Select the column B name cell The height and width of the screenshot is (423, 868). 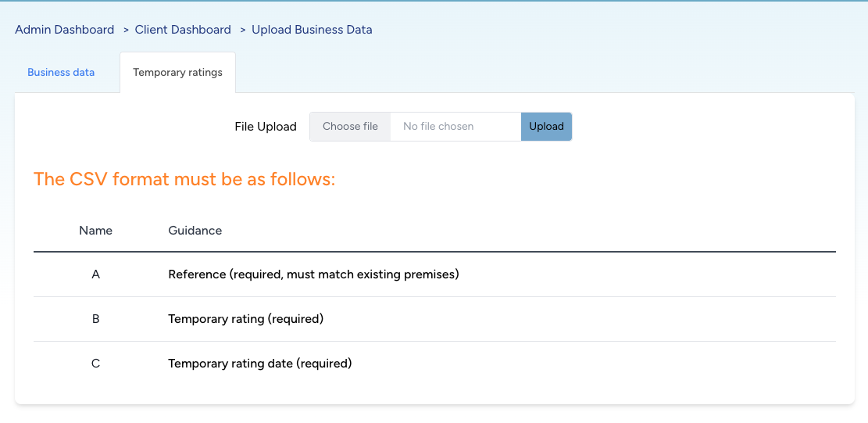click(x=95, y=319)
